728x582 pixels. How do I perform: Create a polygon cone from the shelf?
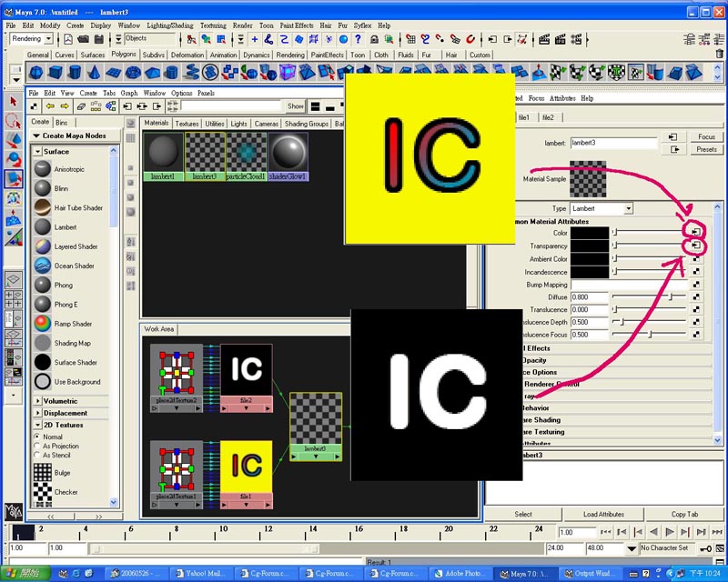tap(94, 73)
